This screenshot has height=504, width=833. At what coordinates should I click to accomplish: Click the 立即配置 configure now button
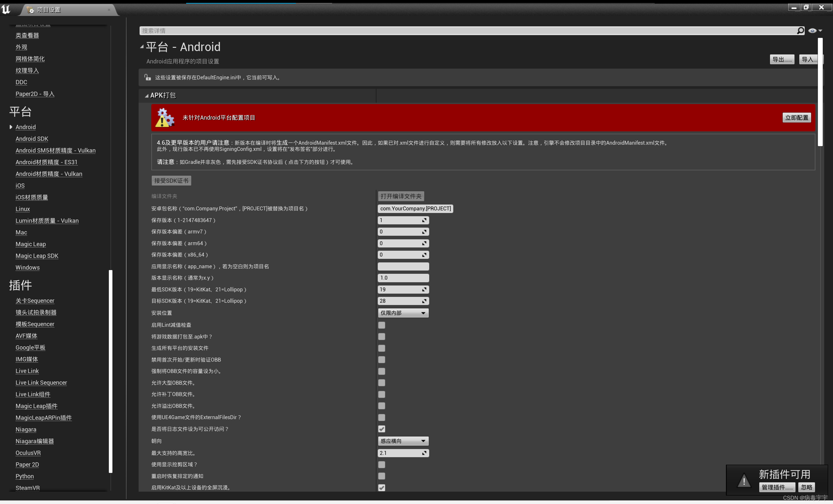pos(797,118)
